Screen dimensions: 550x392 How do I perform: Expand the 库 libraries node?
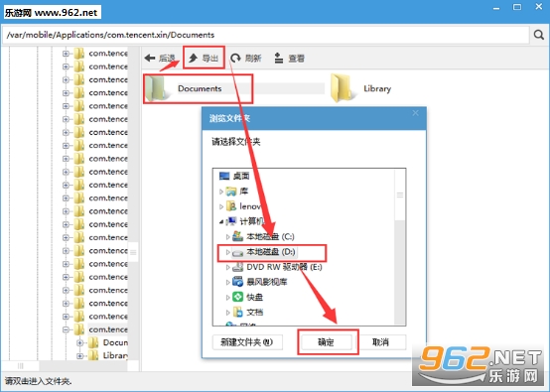pos(221,192)
